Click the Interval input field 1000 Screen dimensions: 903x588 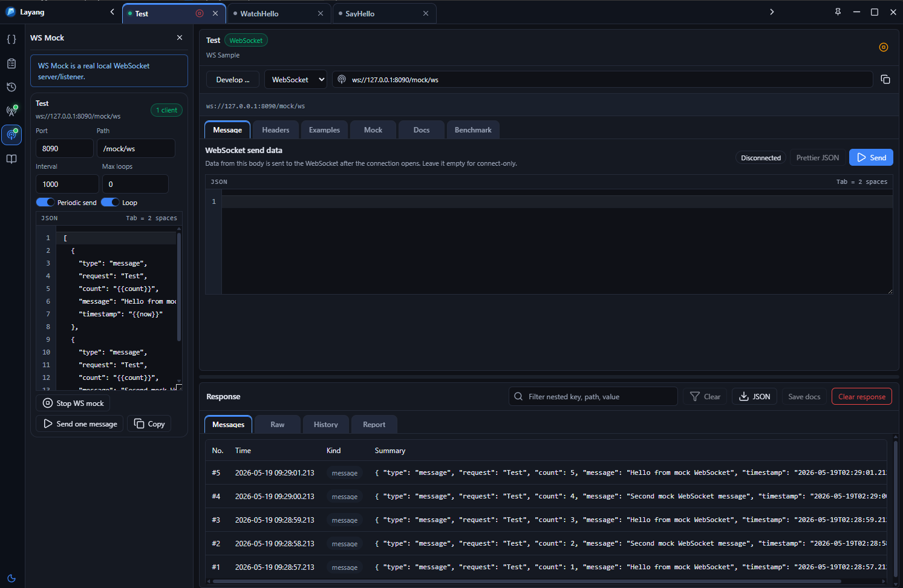tap(67, 184)
